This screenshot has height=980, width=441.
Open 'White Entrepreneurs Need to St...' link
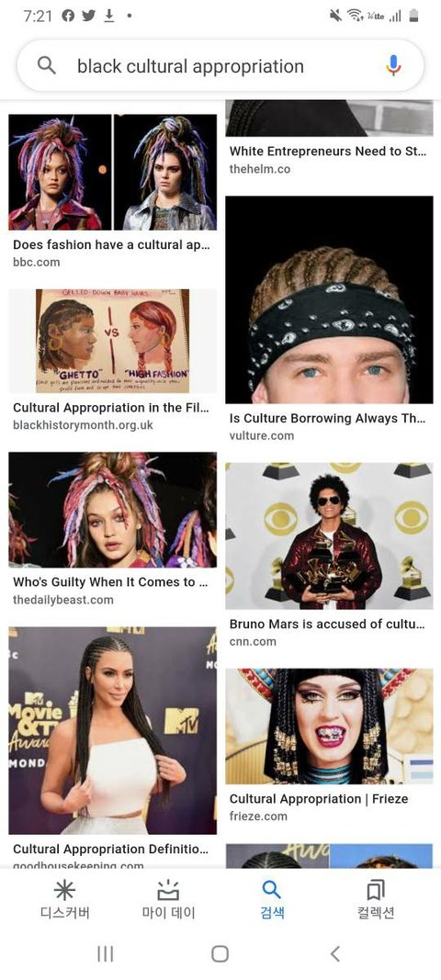[328, 151]
